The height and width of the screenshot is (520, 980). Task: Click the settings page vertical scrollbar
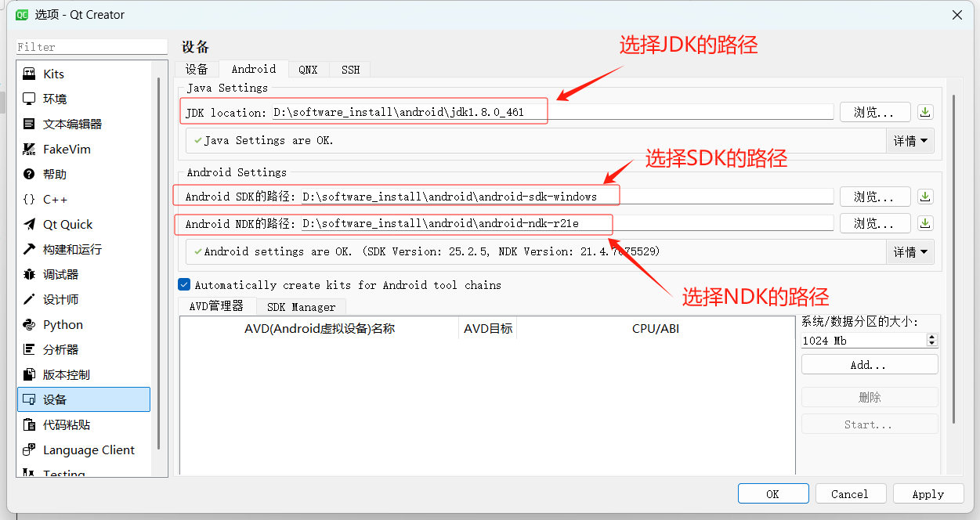coord(953,258)
